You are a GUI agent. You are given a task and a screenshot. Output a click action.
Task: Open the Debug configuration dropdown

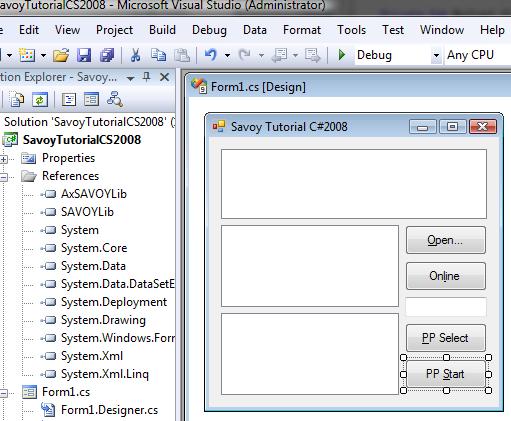coord(436,55)
